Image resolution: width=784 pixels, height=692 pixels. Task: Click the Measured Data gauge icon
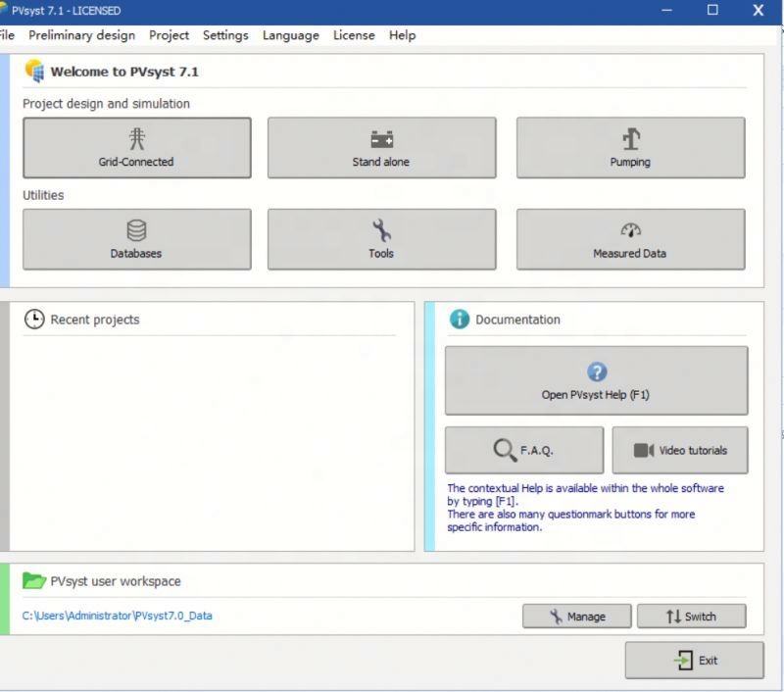tap(630, 230)
